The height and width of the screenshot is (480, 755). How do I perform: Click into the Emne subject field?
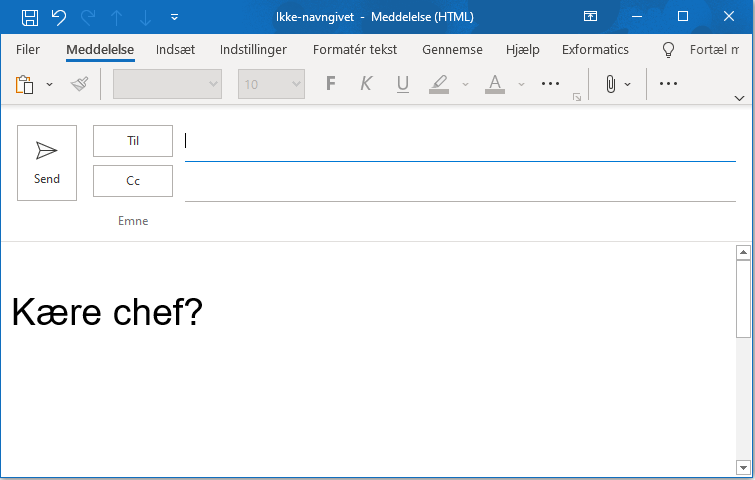point(460,221)
